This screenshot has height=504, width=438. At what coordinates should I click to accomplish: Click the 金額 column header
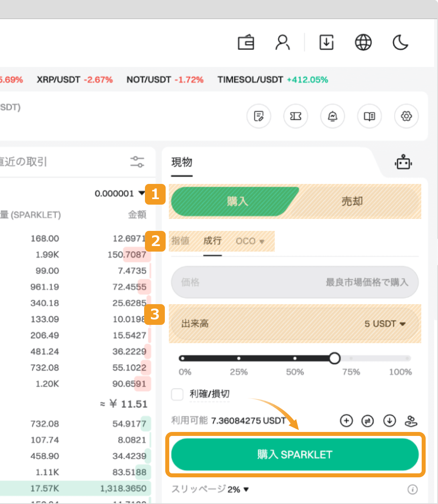(x=137, y=215)
